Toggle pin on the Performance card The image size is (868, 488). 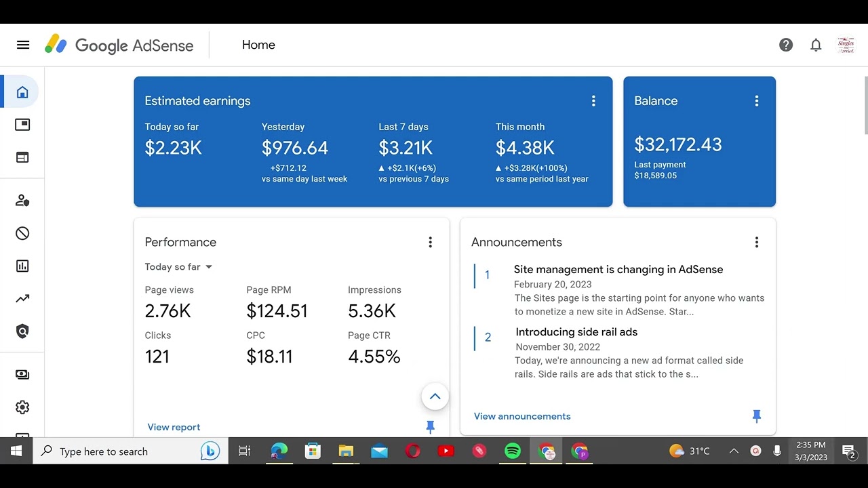click(430, 427)
